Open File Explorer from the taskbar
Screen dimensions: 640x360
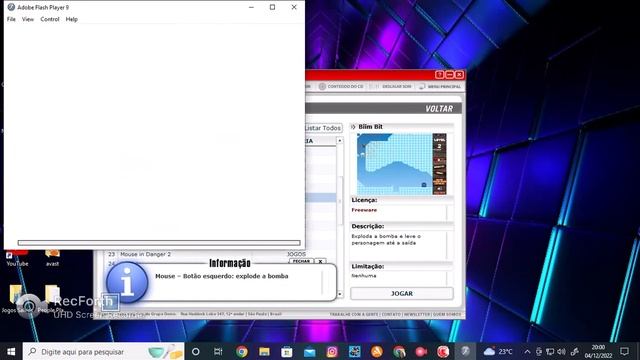tap(264, 351)
